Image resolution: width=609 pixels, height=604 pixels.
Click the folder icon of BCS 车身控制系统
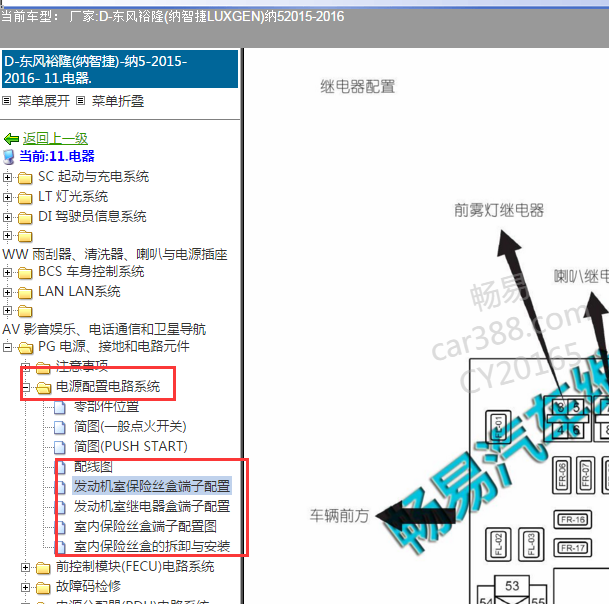25,273
